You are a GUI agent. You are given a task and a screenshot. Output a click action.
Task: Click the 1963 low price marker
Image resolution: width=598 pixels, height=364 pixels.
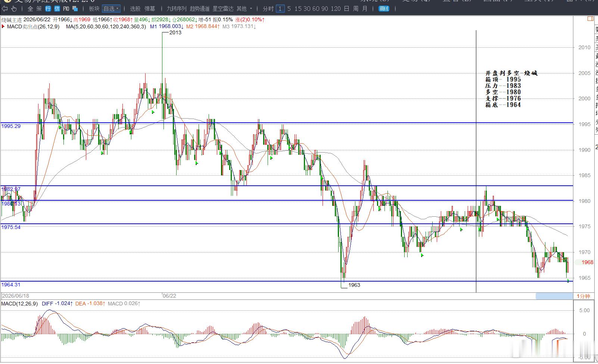[x=354, y=285]
